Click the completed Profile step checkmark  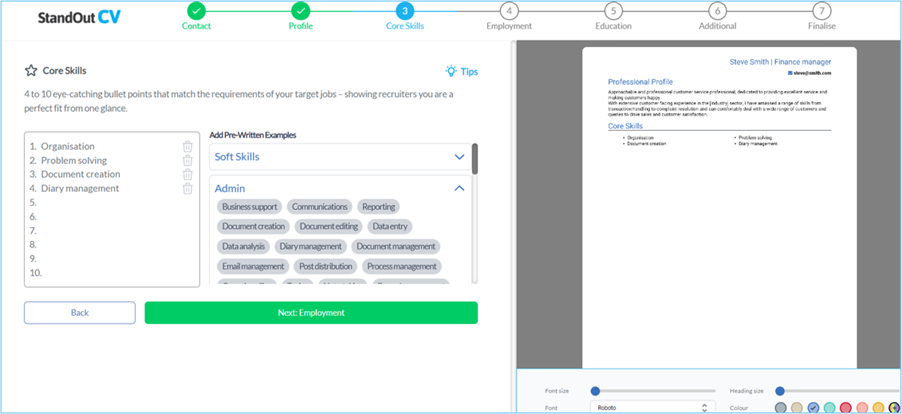(x=300, y=11)
